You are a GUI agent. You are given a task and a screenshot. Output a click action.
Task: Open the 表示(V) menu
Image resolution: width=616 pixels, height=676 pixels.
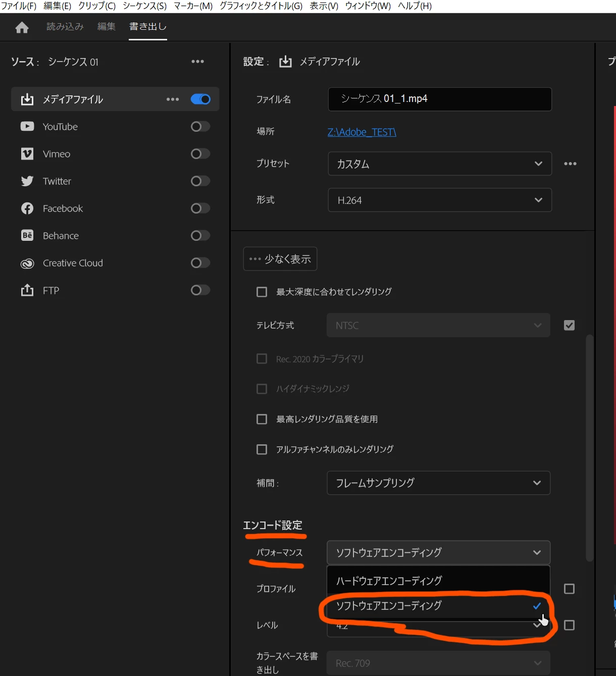[x=324, y=6]
